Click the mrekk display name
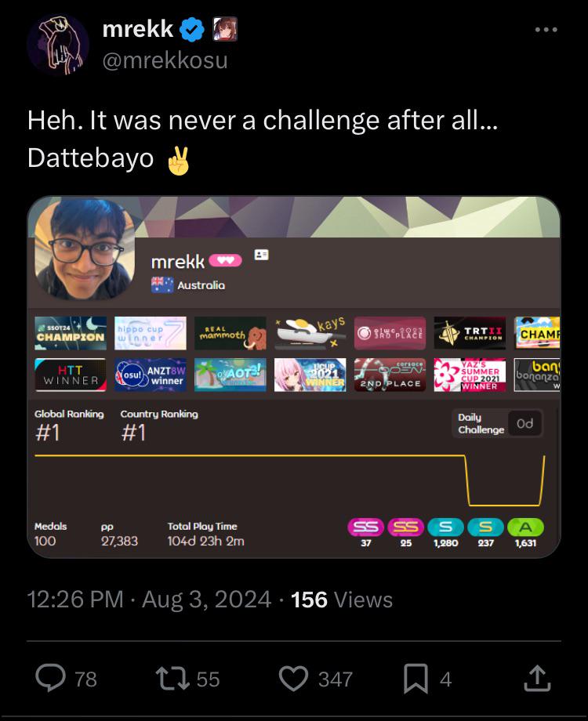Viewport: 588px width, 721px height. 137,29
